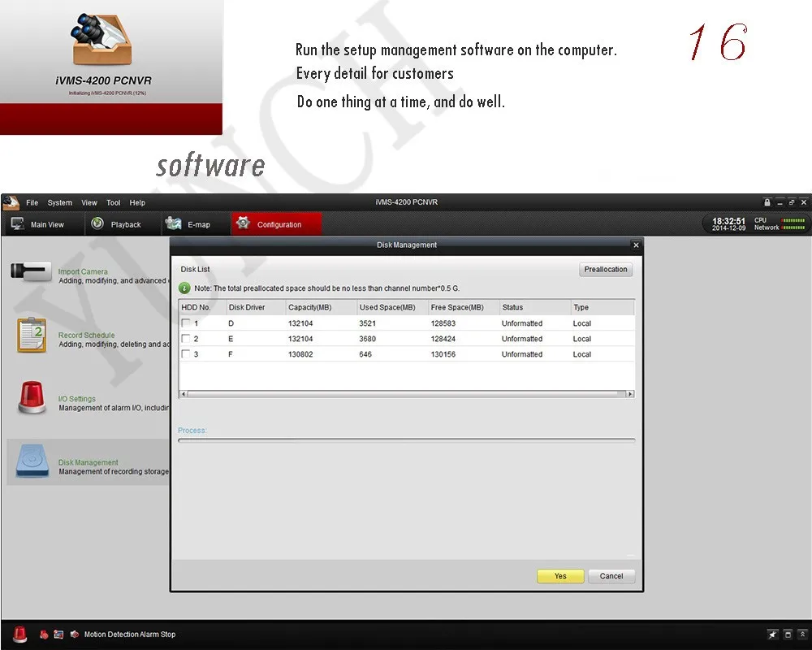The image size is (812, 650).
Task: Click the Process progress bar
Action: [x=407, y=440]
